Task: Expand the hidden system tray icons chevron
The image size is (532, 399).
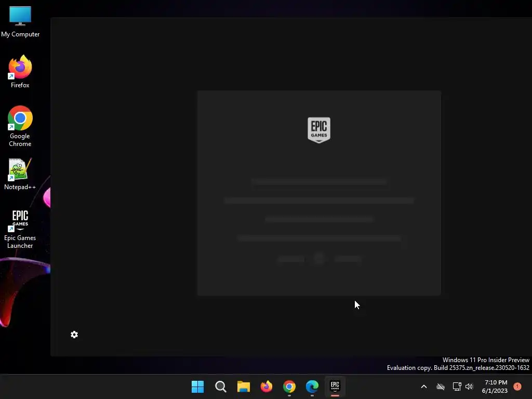Action: pos(424,387)
